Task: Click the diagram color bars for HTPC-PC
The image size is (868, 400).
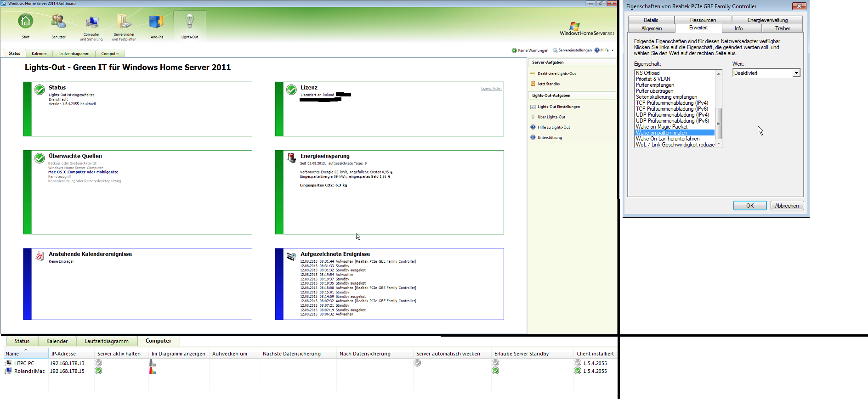Action: [x=153, y=363]
